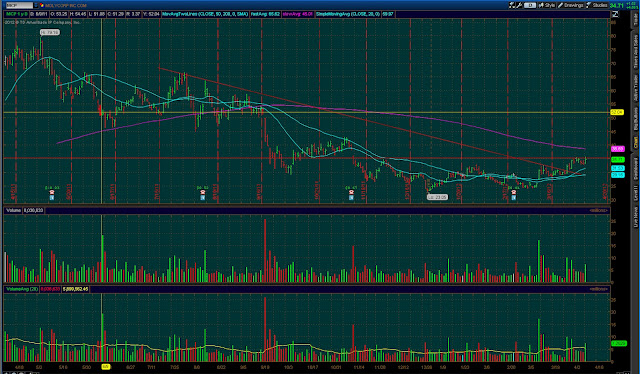640x374 pixels.
Task: Open chart settings wrench icon
Action: click(519, 5)
